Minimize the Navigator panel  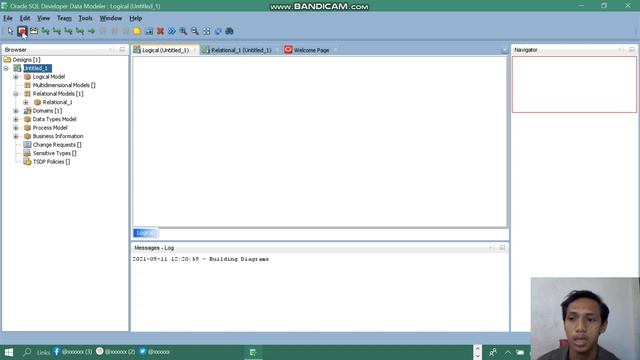[620, 49]
